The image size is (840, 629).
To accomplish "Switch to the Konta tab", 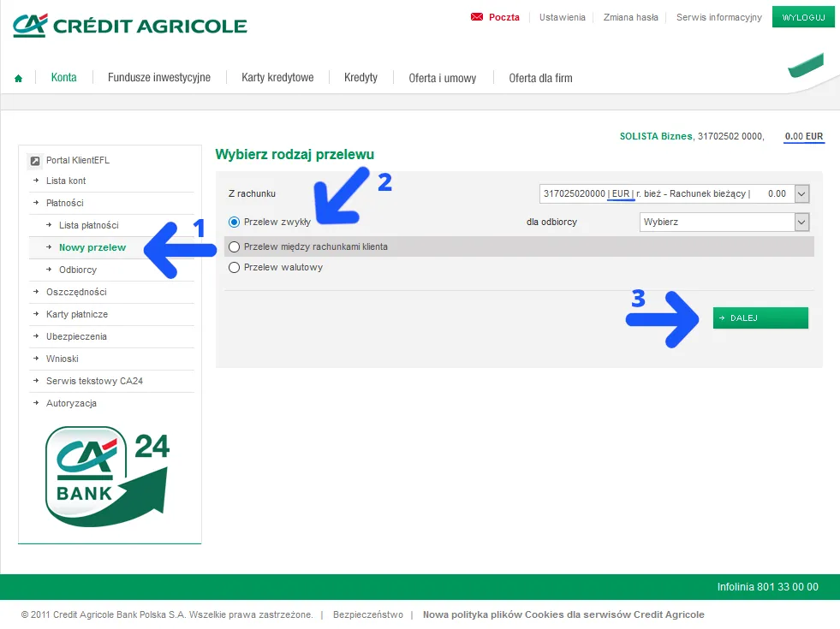I will [63, 77].
